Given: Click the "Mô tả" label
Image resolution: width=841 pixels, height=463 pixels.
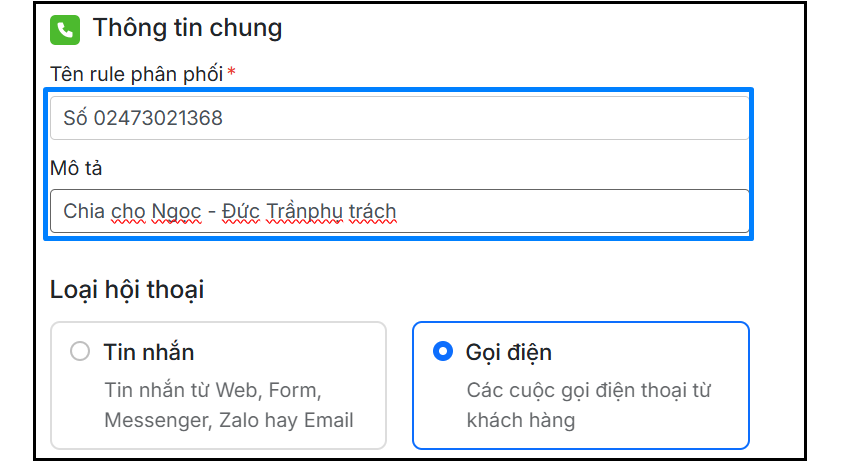Looking at the screenshot, I should point(76,167).
